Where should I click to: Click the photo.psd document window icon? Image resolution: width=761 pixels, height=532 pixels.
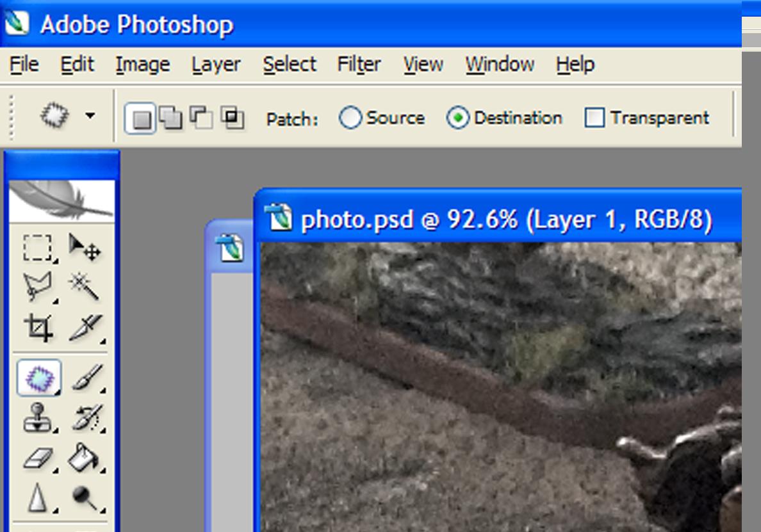click(278, 218)
